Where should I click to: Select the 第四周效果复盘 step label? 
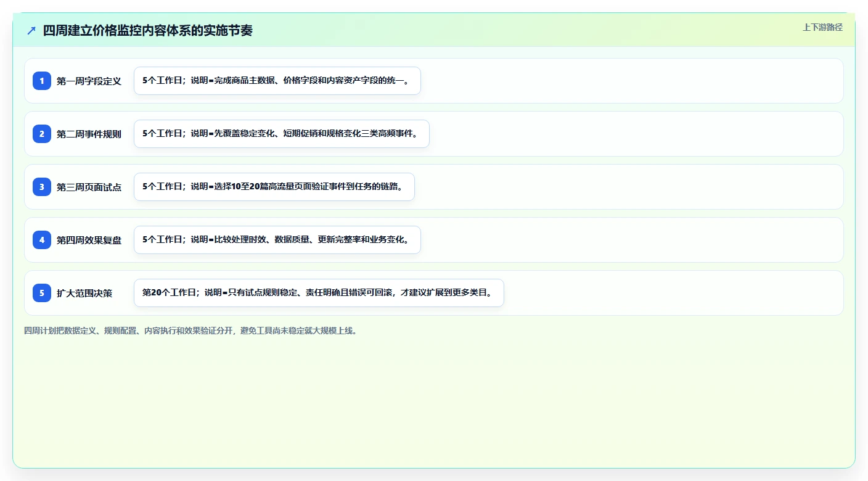[x=89, y=240]
